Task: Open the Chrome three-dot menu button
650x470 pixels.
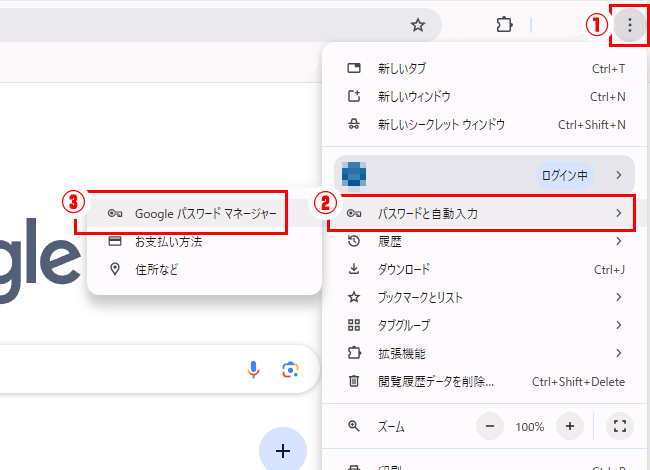Action: [629, 25]
